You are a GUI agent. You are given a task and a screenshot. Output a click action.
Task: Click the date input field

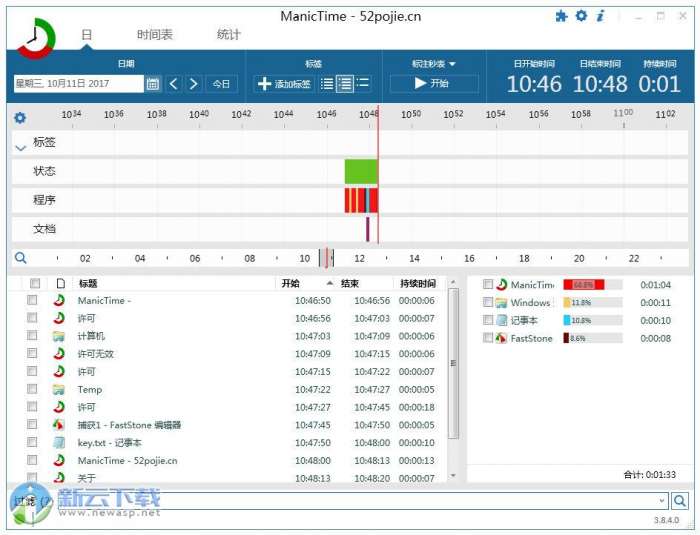pos(79,84)
